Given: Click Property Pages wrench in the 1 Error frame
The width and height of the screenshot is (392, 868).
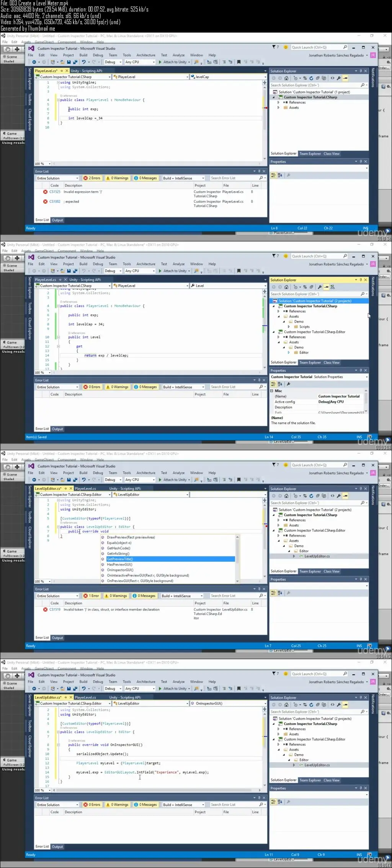Looking at the screenshot, I should coord(288,593).
